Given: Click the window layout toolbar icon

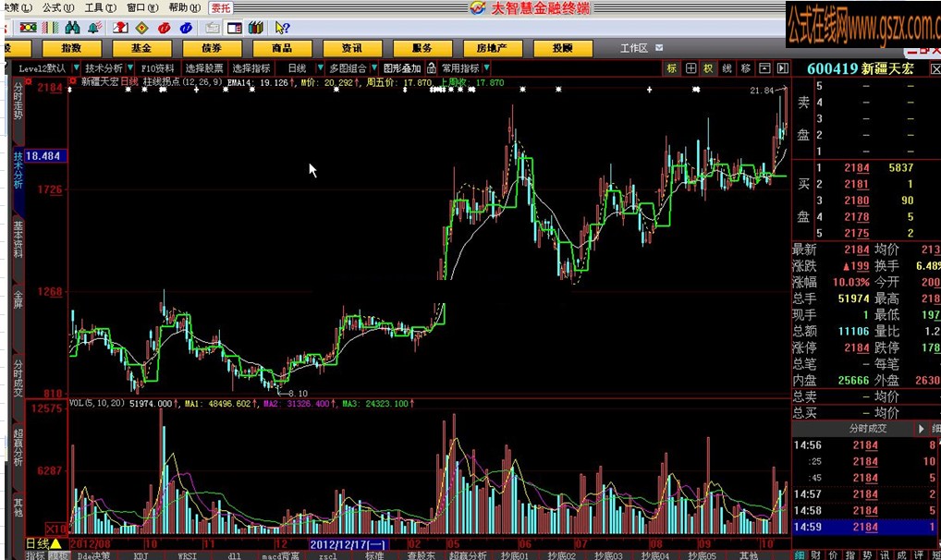Looking at the screenshot, I should coord(234,28).
